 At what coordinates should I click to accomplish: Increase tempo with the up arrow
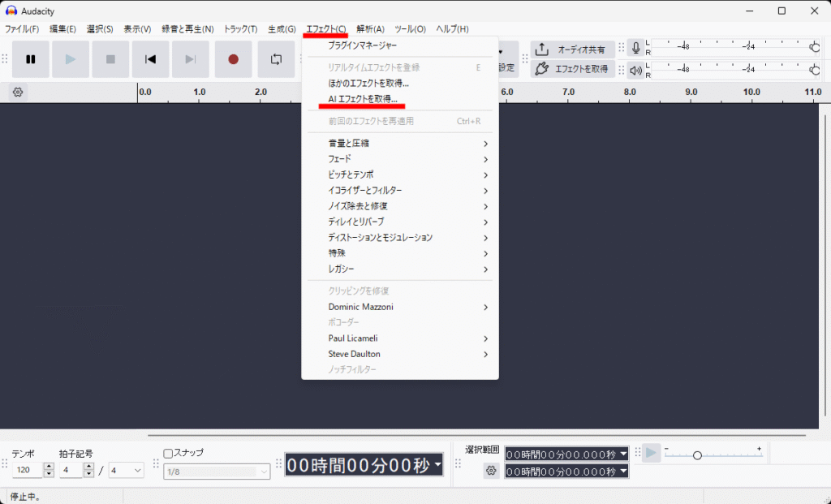49,467
